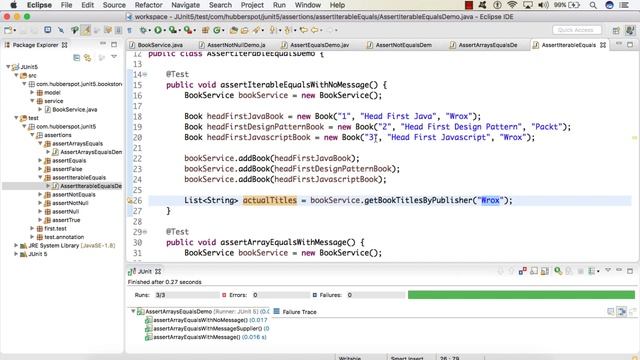Collapse All in Package Explorer toolbar

coord(76,58)
